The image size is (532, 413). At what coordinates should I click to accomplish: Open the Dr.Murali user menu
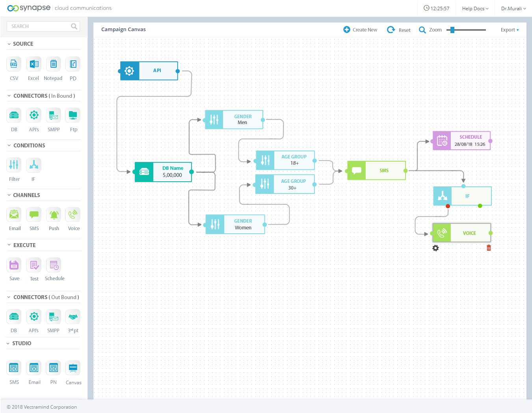pyautogui.click(x=513, y=9)
